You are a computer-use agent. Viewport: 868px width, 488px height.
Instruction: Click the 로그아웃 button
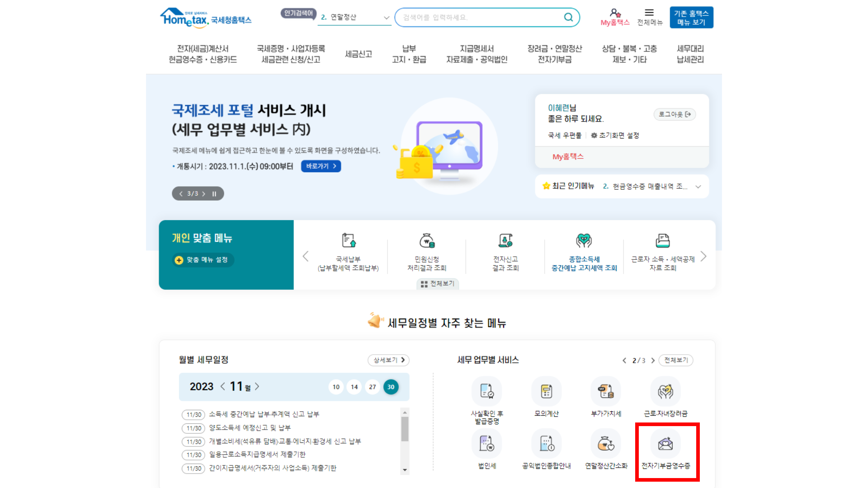(x=675, y=114)
